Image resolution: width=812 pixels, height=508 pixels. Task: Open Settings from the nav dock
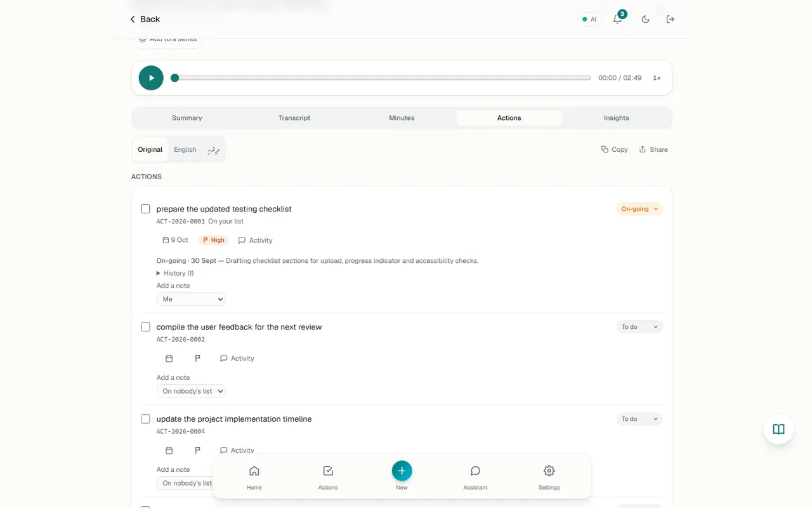[x=549, y=477]
